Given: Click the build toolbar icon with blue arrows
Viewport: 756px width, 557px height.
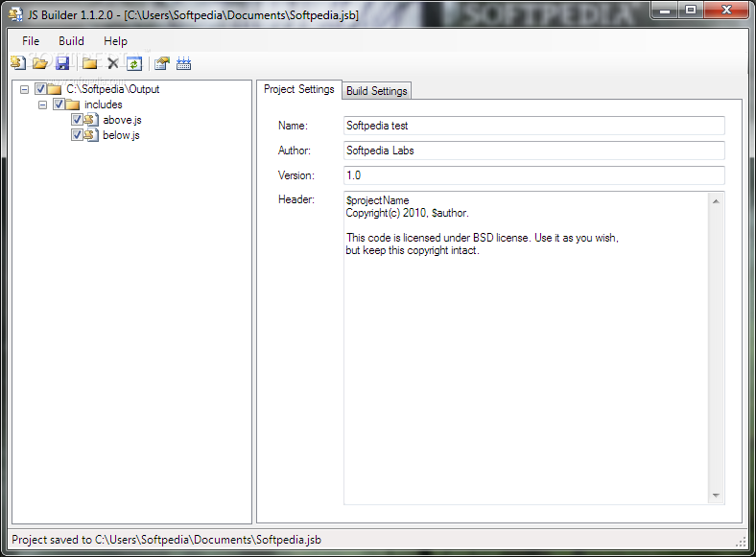Looking at the screenshot, I should 183,63.
